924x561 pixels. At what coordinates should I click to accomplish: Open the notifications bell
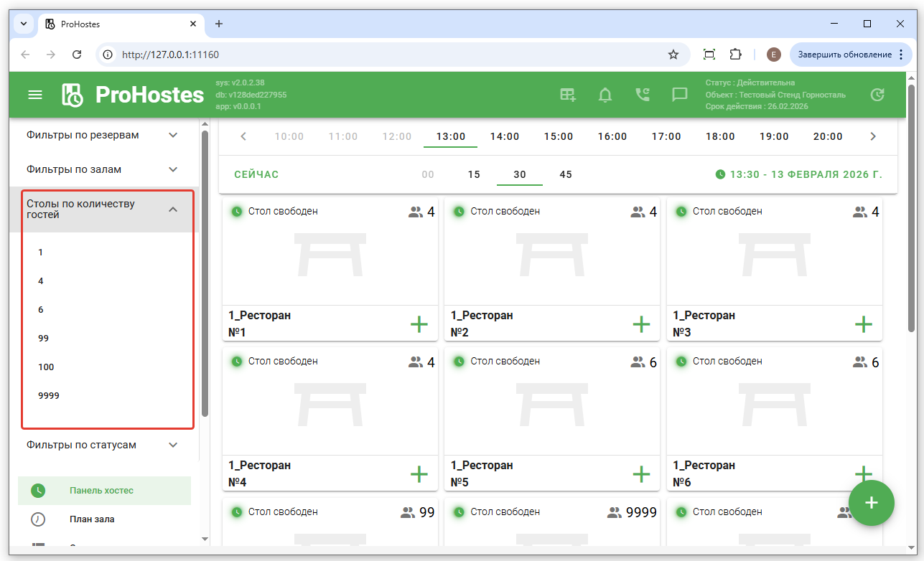605,95
